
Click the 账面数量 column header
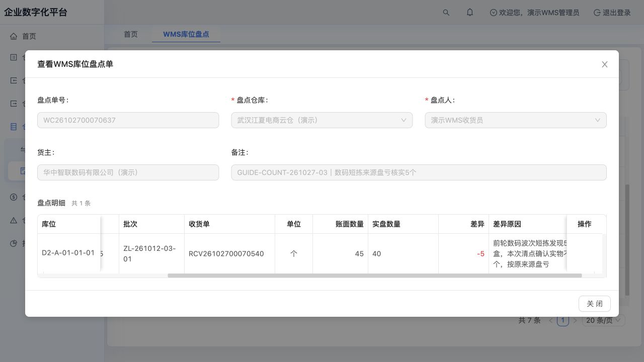click(340, 224)
